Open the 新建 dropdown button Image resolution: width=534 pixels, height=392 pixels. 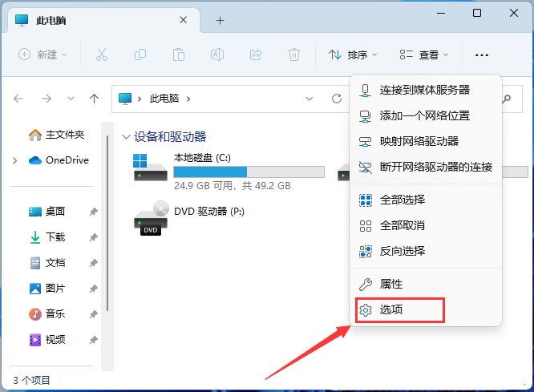pyautogui.click(x=43, y=55)
